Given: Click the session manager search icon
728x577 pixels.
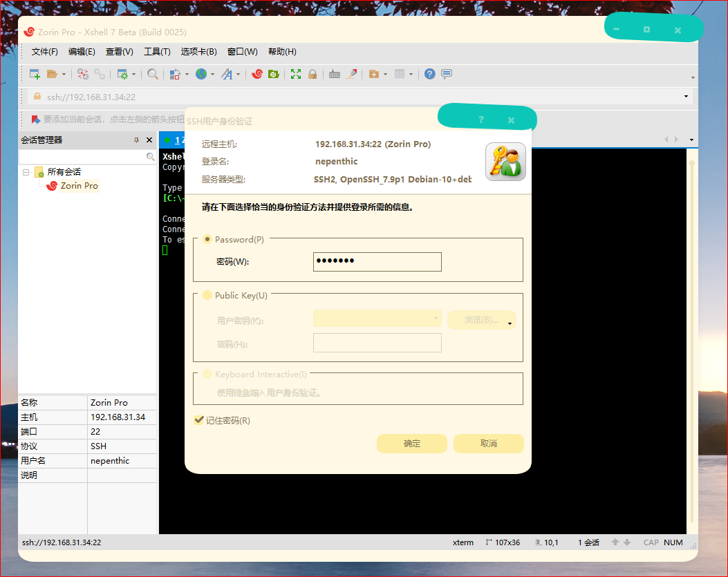Looking at the screenshot, I should [150, 157].
